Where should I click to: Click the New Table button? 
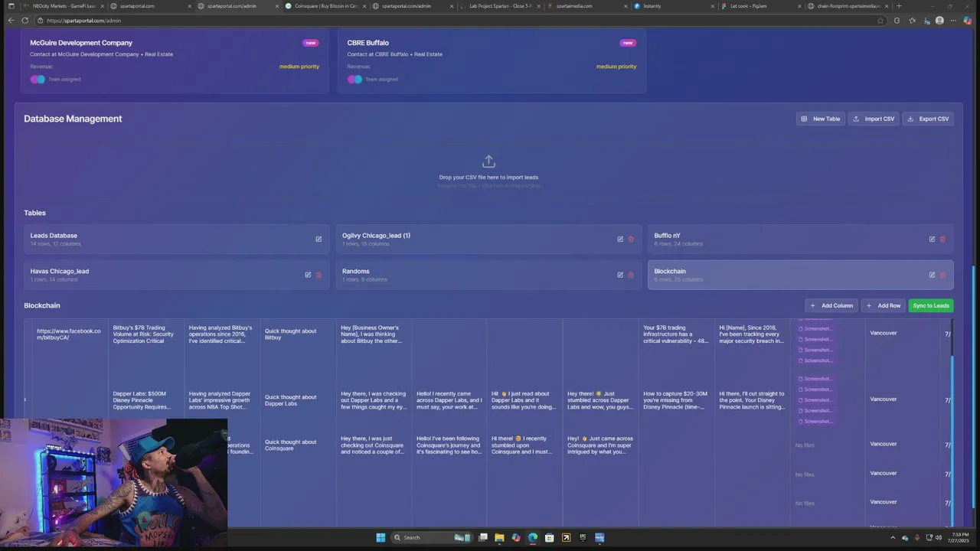821,119
